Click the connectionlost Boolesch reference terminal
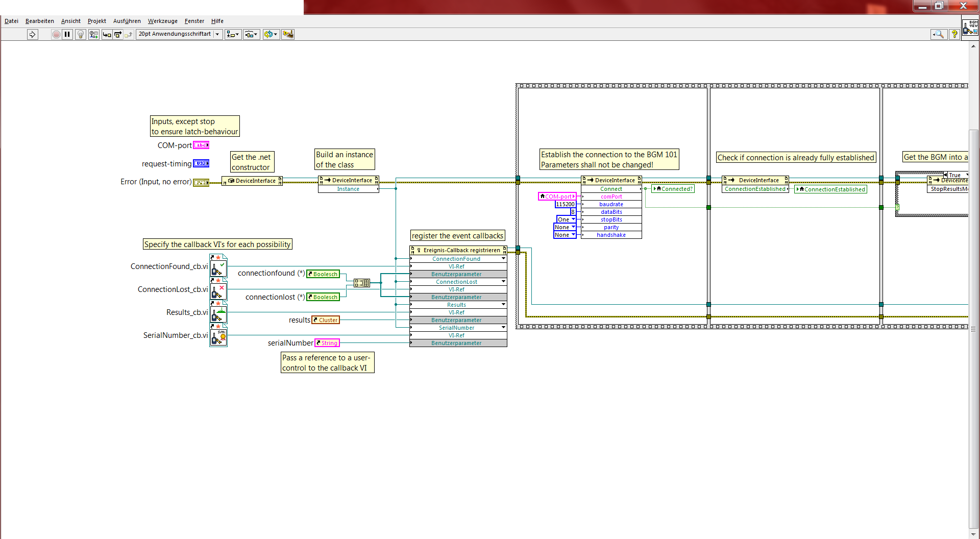980x539 pixels. (x=323, y=297)
